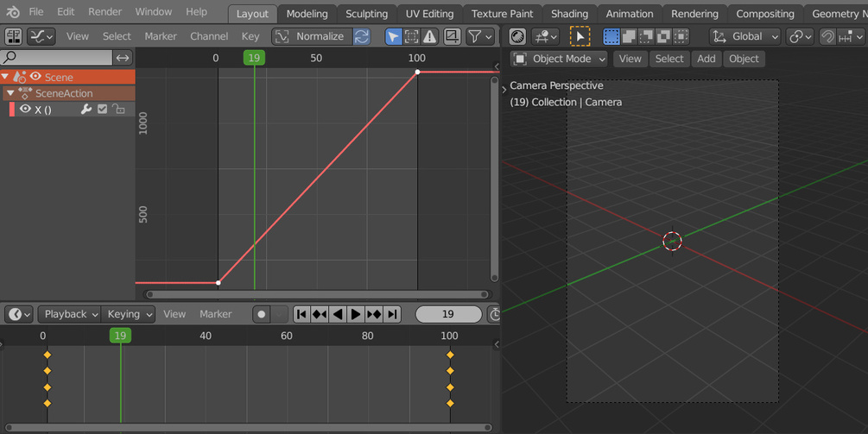Image resolution: width=868 pixels, height=434 pixels.
Task: Enable Only Show Selected arrow icon
Action: click(x=393, y=36)
